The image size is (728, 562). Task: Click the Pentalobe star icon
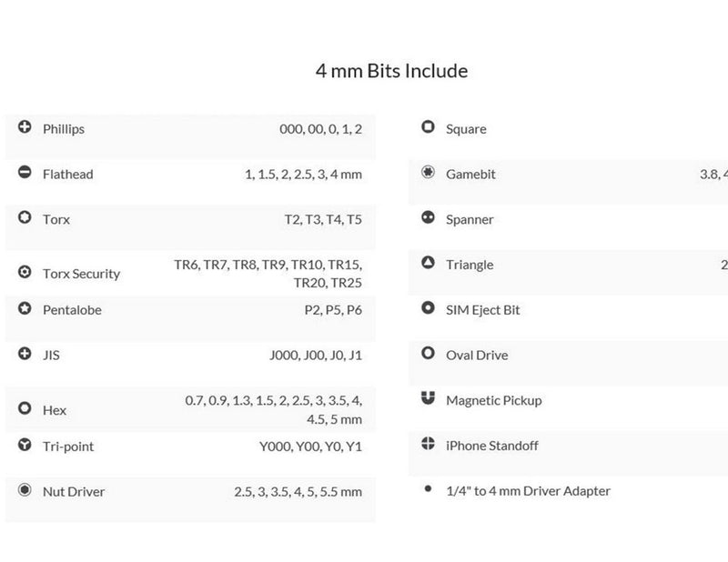pos(25,308)
